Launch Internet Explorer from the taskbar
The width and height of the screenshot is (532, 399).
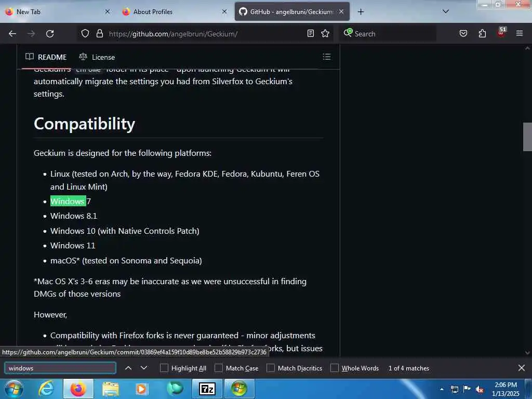click(46, 389)
